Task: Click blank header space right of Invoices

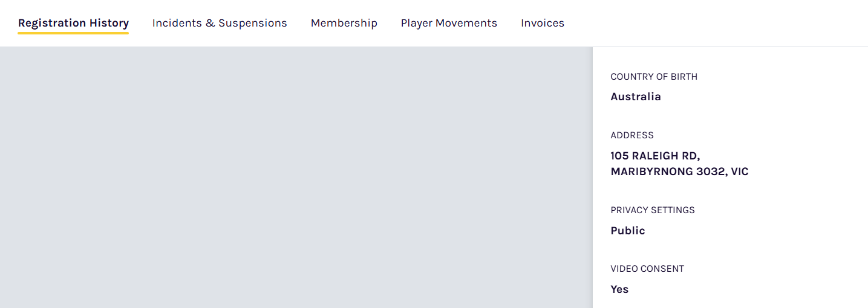Action: [714, 23]
